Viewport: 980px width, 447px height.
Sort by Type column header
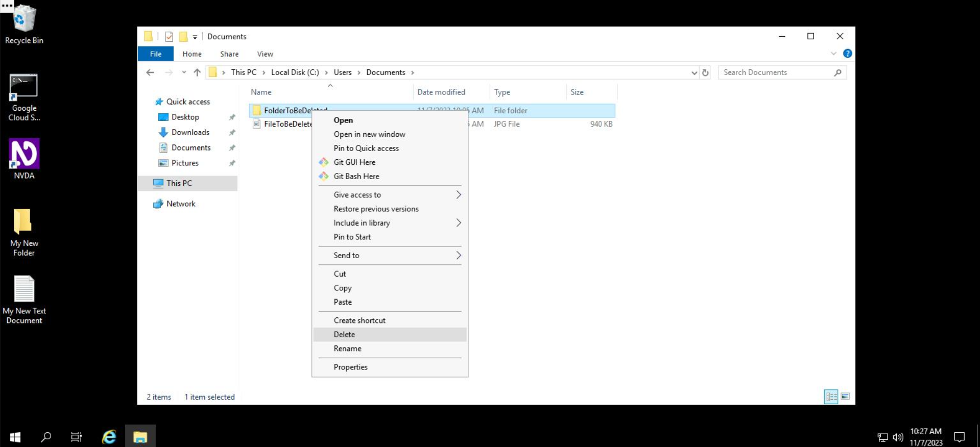pos(528,92)
